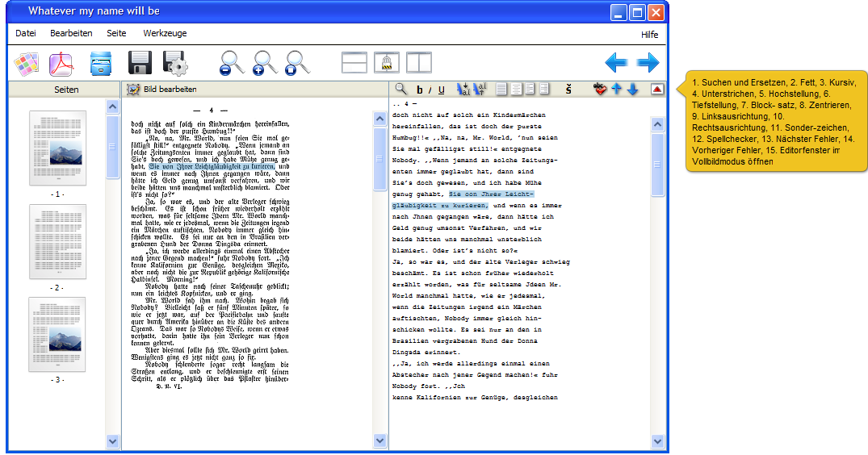Click the image pane scrollbar thumb
This screenshot has width=868, height=455.
(x=379, y=159)
